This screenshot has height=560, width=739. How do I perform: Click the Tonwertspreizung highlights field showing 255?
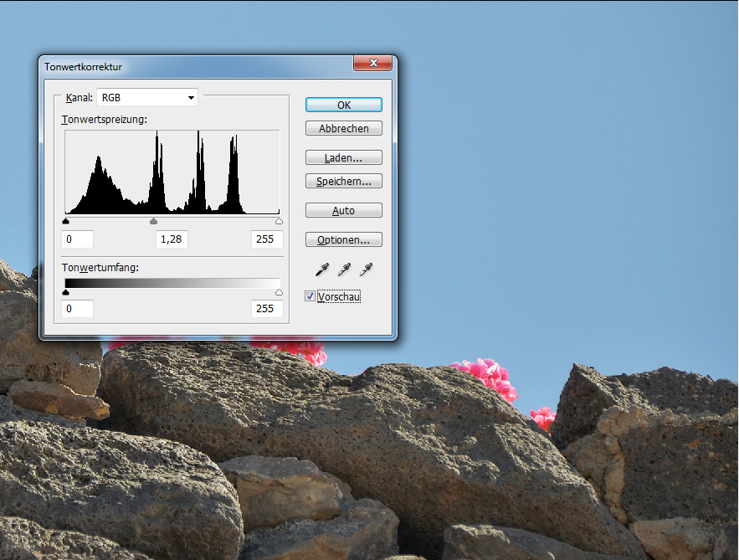(266, 239)
